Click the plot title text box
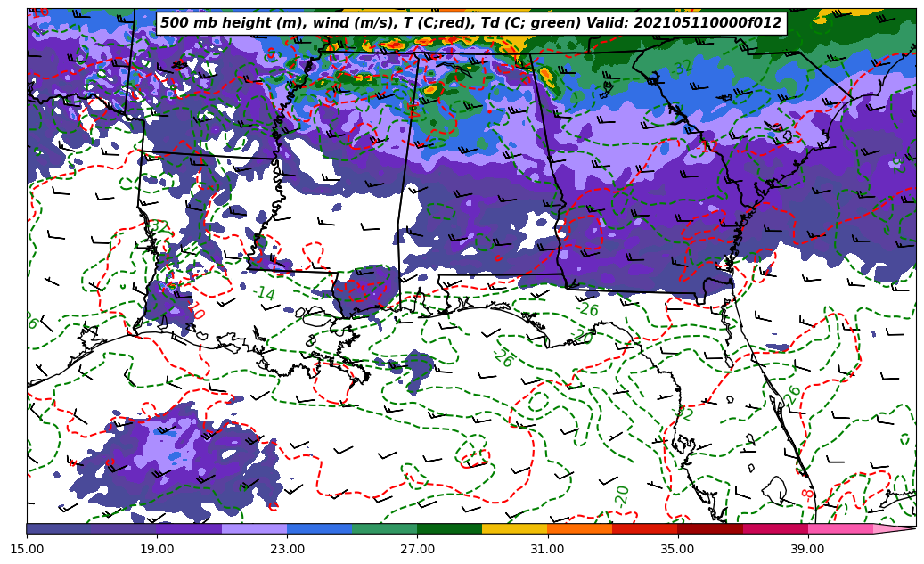Image resolution: width=924 pixels, height=564 pixels. [x=470, y=23]
